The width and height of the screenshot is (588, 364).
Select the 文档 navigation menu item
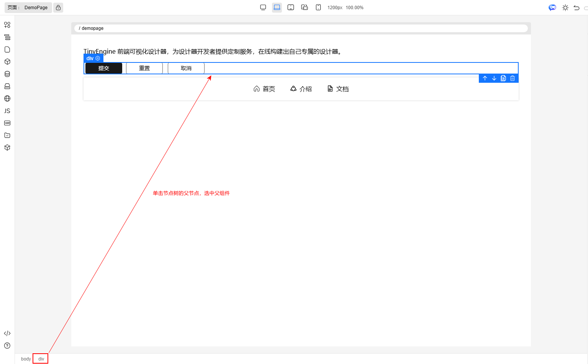click(338, 89)
